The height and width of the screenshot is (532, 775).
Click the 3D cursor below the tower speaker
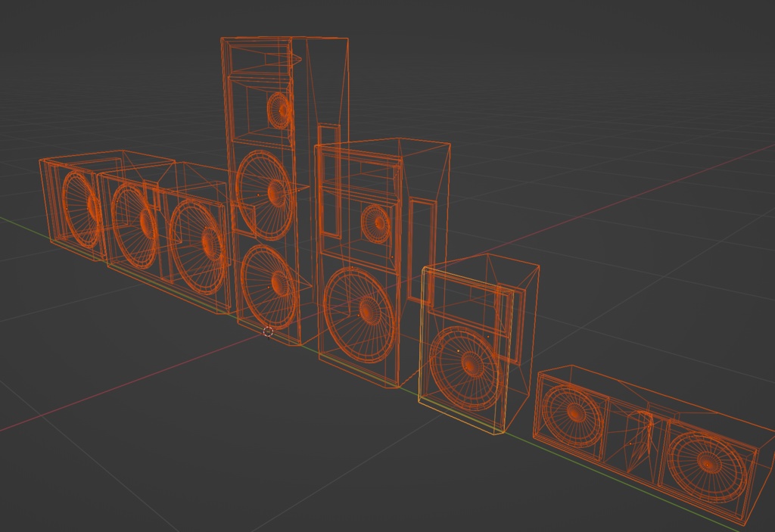pyautogui.click(x=269, y=331)
